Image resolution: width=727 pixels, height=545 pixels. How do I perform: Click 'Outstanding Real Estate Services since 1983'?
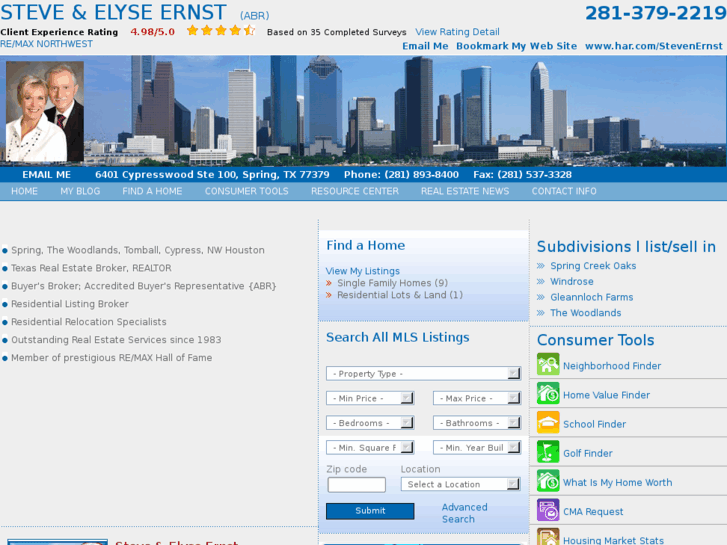[116, 340]
